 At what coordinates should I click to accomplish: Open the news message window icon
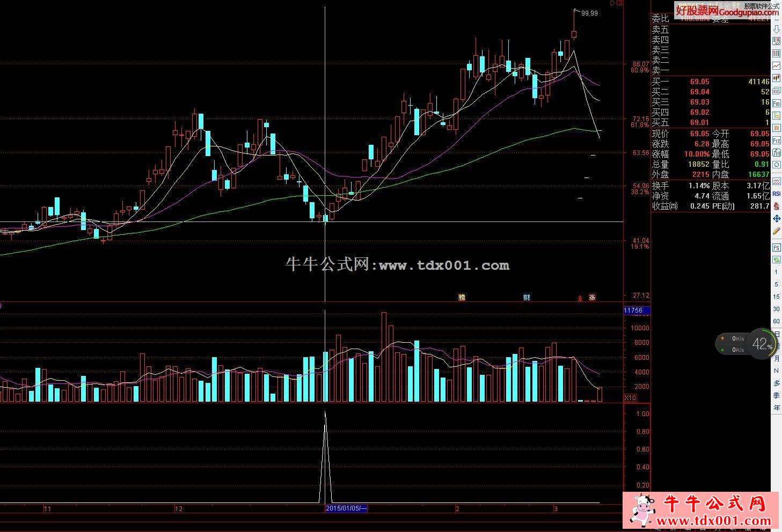(777, 90)
